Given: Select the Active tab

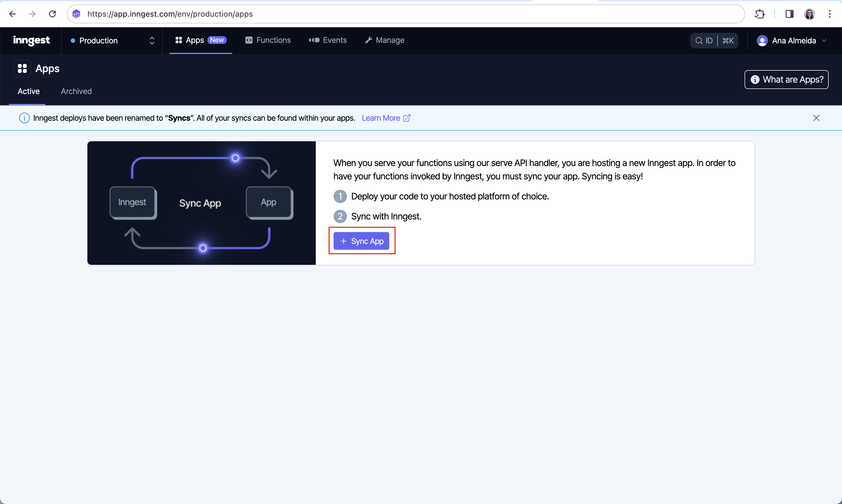Looking at the screenshot, I should tap(28, 91).
